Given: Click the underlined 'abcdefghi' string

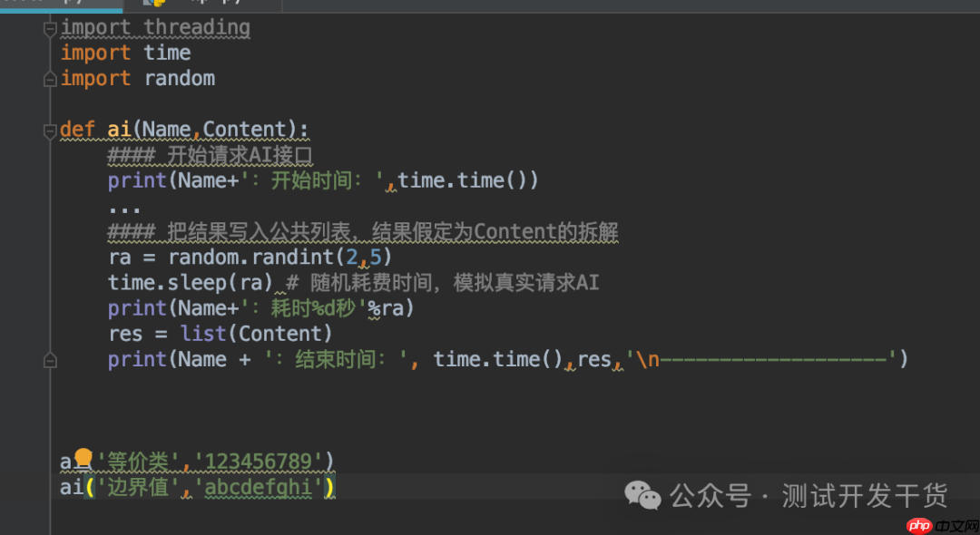Looking at the screenshot, I should [x=259, y=489].
